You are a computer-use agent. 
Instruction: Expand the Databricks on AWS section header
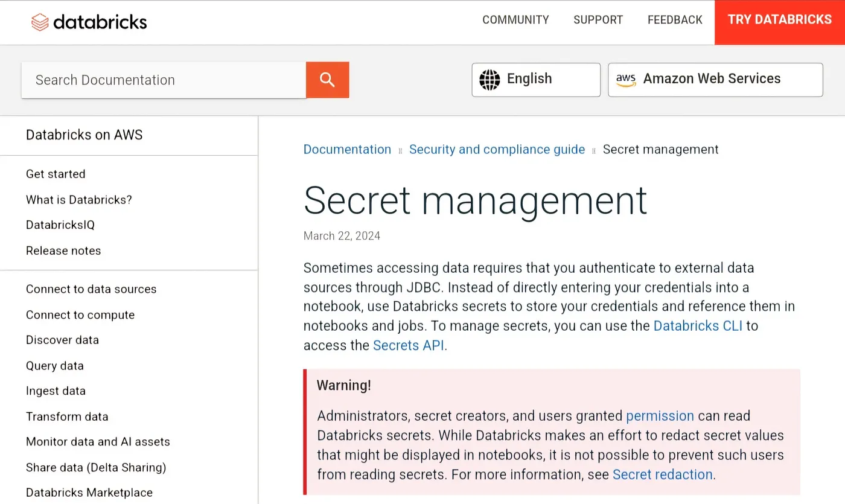84,135
